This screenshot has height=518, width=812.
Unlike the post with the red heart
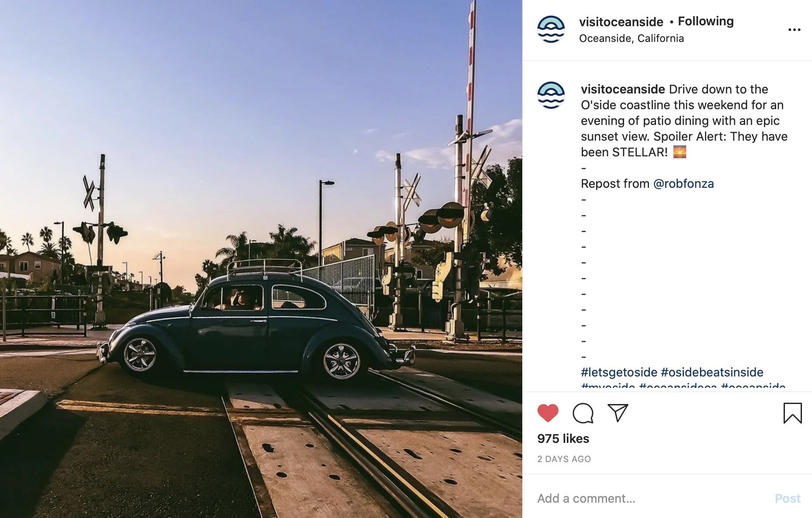(x=548, y=413)
